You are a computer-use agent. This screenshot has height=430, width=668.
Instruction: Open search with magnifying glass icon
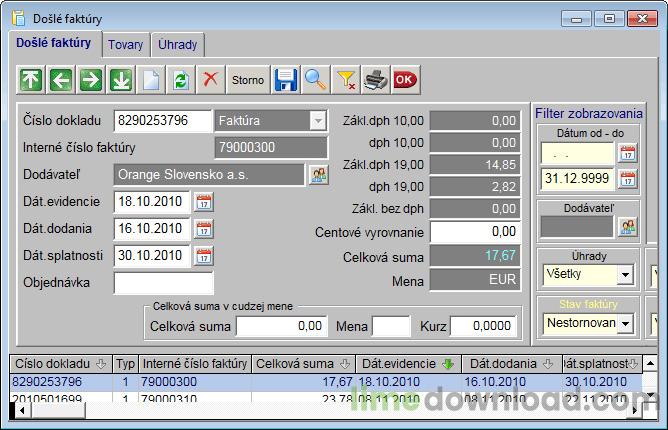(316, 79)
